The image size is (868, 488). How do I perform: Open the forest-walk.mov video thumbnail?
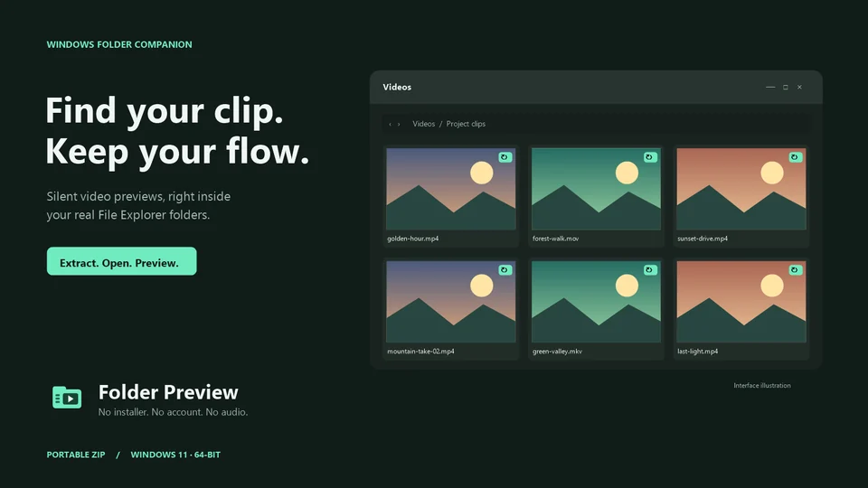pyautogui.click(x=596, y=189)
